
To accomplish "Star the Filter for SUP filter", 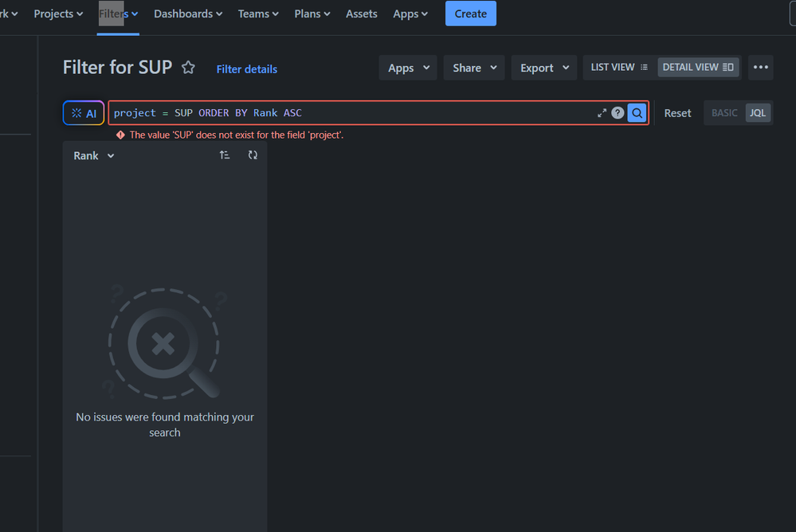I will [x=188, y=68].
